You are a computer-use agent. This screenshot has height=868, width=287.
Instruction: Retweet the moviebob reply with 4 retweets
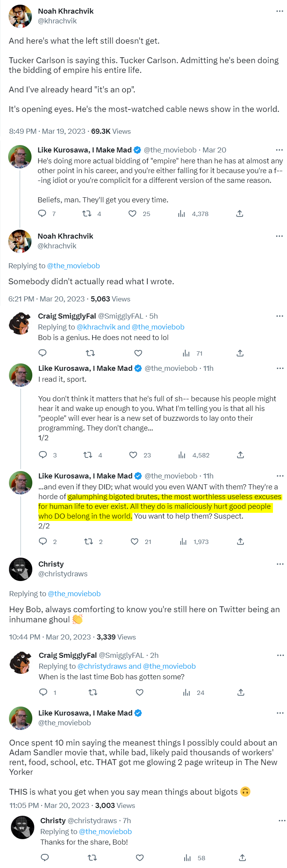(86, 214)
